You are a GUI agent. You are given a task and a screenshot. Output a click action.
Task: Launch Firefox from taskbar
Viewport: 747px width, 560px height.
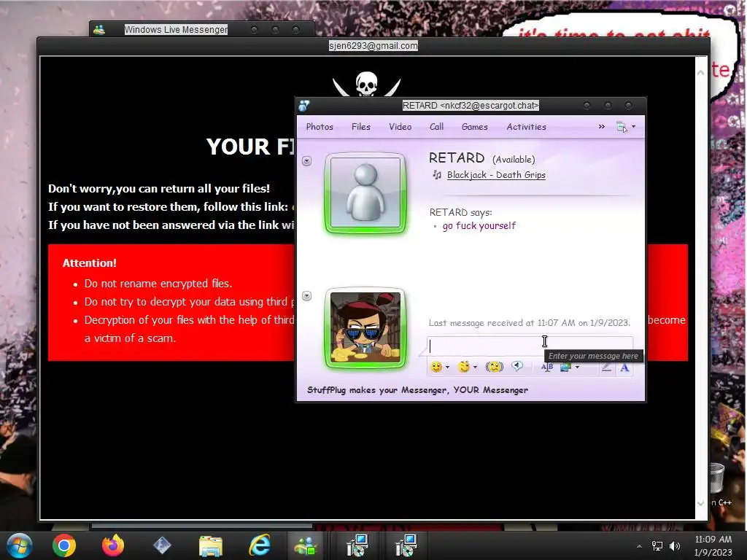pos(113,545)
